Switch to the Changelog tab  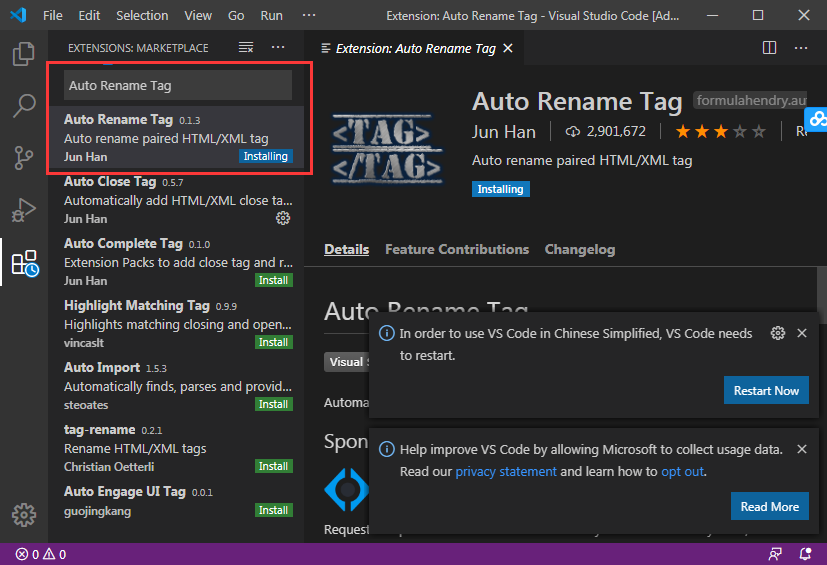[x=580, y=249]
